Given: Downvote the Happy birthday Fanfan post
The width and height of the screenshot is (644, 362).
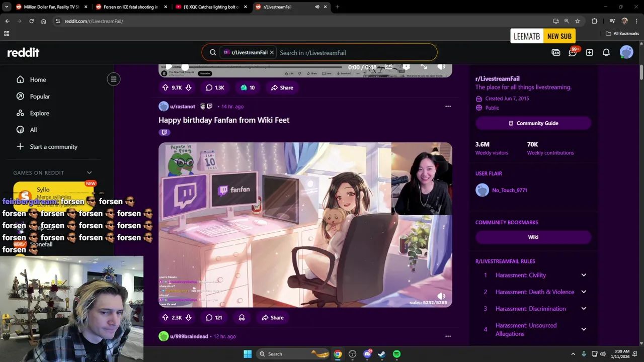Looking at the screenshot, I should 188,318.
